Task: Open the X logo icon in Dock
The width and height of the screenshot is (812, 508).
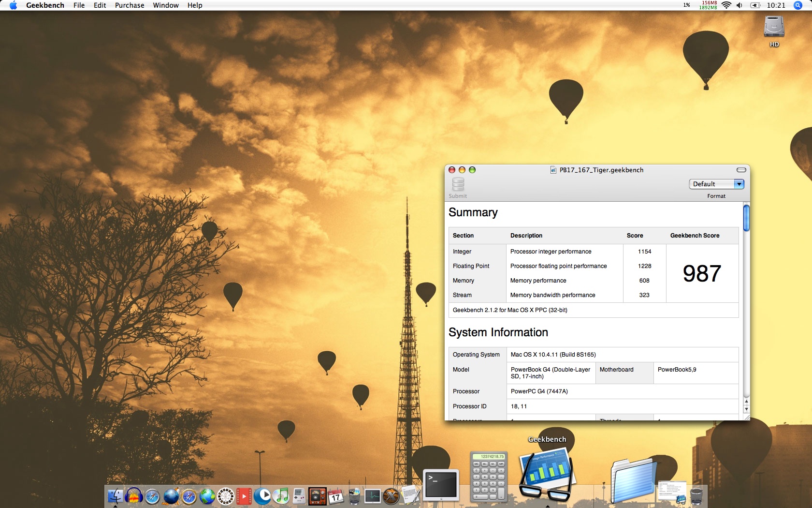Action: pos(391,496)
